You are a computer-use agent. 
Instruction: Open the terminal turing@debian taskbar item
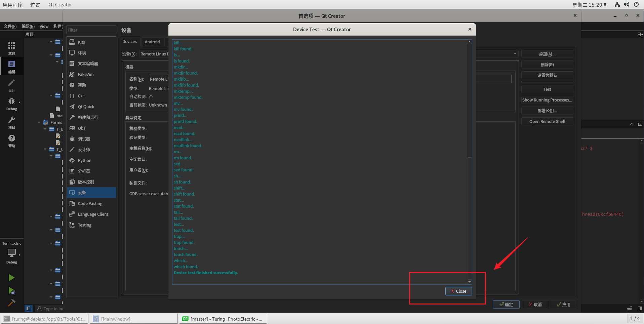tap(45, 319)
